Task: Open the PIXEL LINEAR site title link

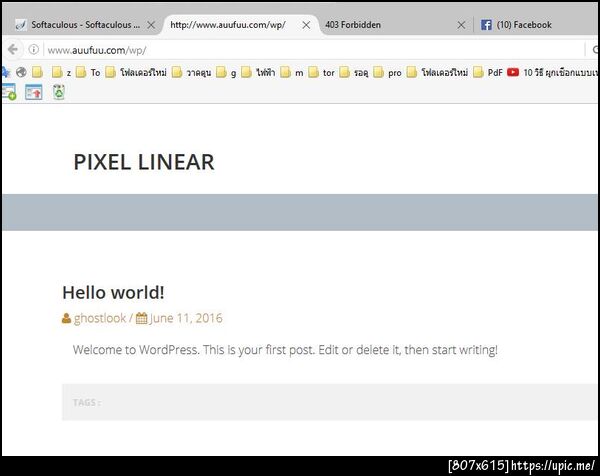Action: 144,162
